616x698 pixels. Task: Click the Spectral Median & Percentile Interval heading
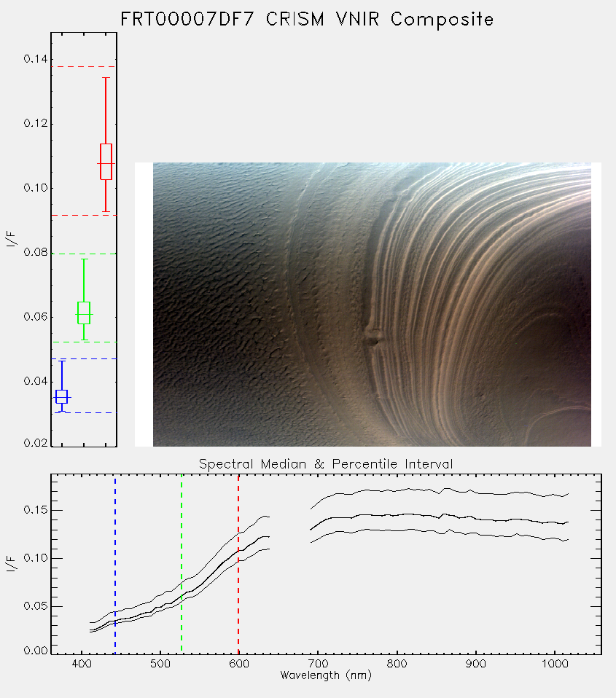(326, 464)
